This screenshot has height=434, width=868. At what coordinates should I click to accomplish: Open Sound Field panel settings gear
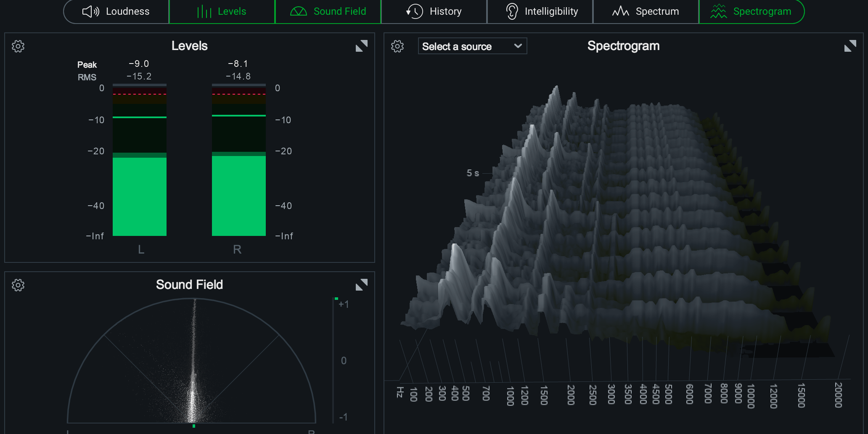pyautogui.click(x=18, y=285)
